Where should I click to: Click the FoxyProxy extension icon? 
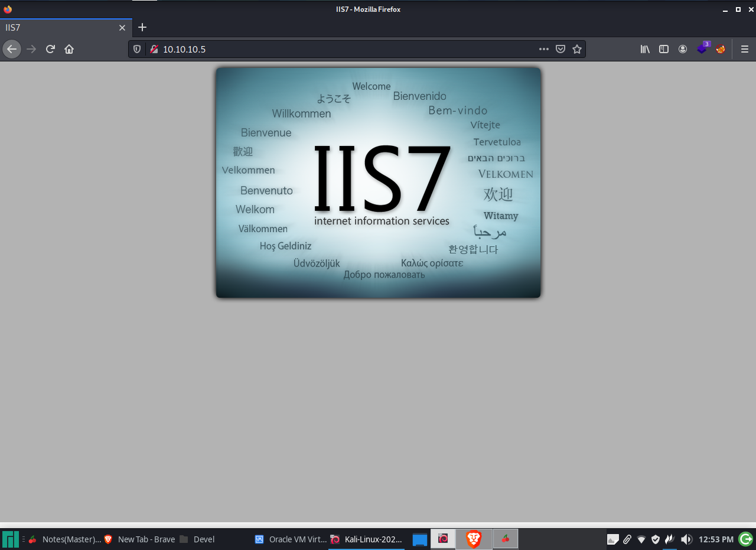(x=721, y=49)
